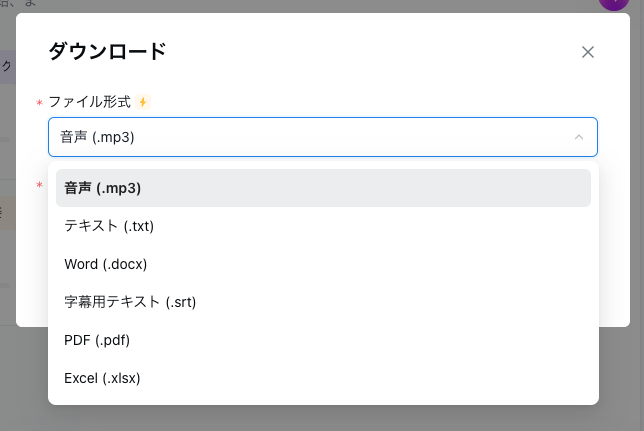Click the blank white area beside the dialog title
This screenshot has width=644, height=431.
(x=370, y=52)
